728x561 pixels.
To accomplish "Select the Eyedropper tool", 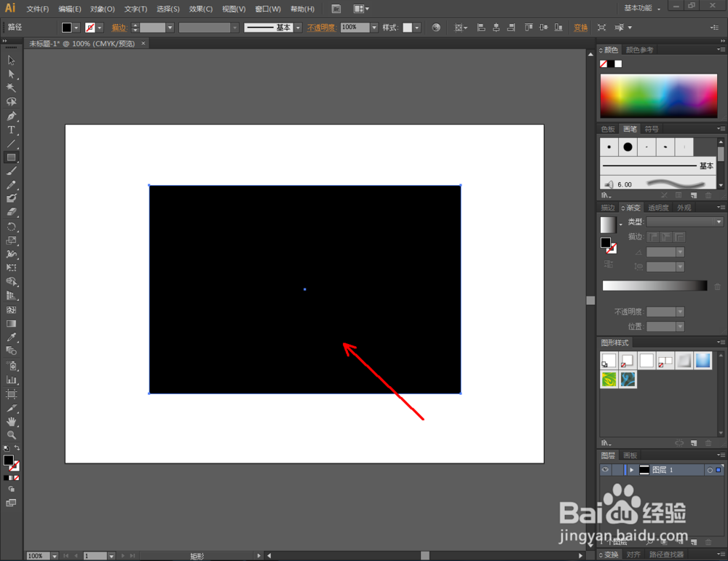I will pos(11,337).
